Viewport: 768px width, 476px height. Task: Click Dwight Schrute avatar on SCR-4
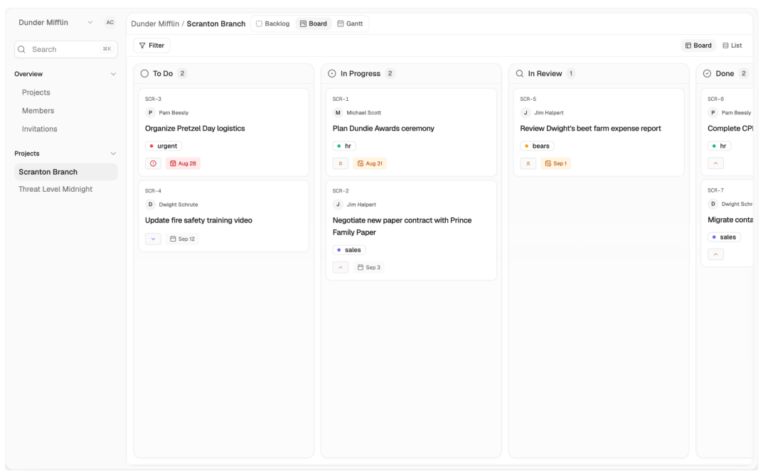pos(150,204)
